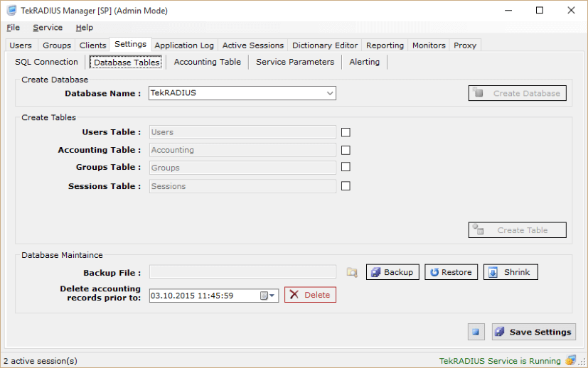The height and width of the screenshot is (368, 588).
Task: Go to the Service Parameters sub-tab
Action: (x=295, y=62)
